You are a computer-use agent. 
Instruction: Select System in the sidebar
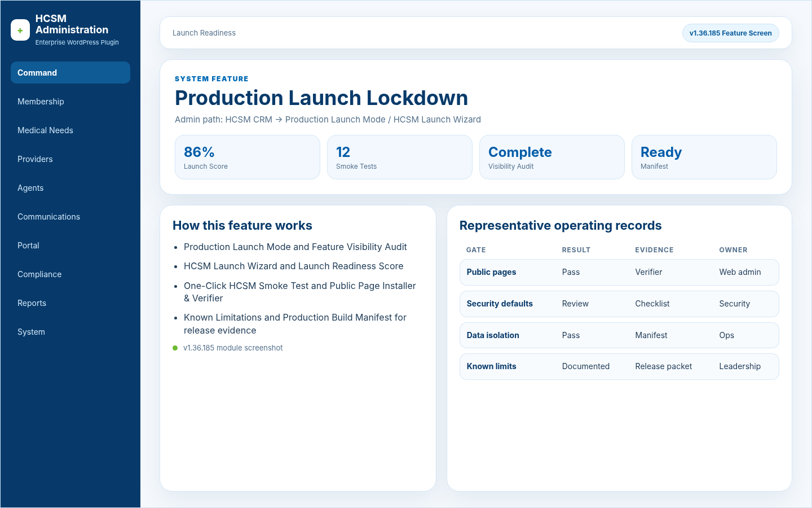point(70,332)
